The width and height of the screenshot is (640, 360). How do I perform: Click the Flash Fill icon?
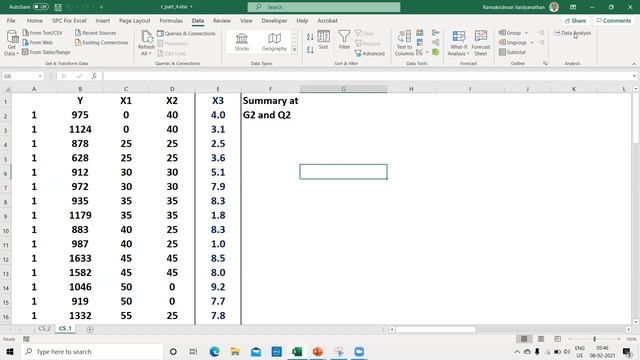(x=420, y=33)
